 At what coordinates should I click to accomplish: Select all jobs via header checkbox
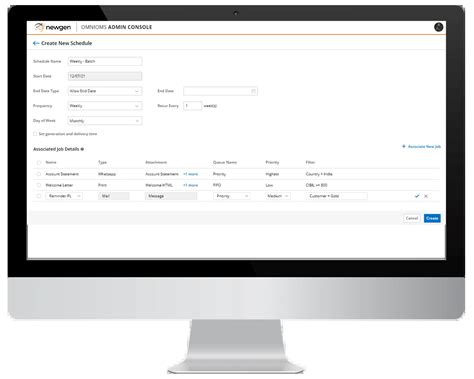click(x=39, y=163)
